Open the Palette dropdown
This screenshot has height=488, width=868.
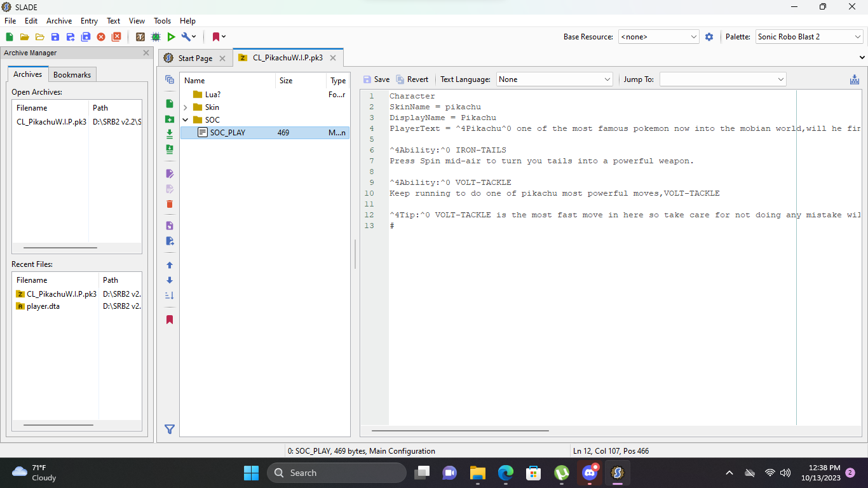point(808,37)
